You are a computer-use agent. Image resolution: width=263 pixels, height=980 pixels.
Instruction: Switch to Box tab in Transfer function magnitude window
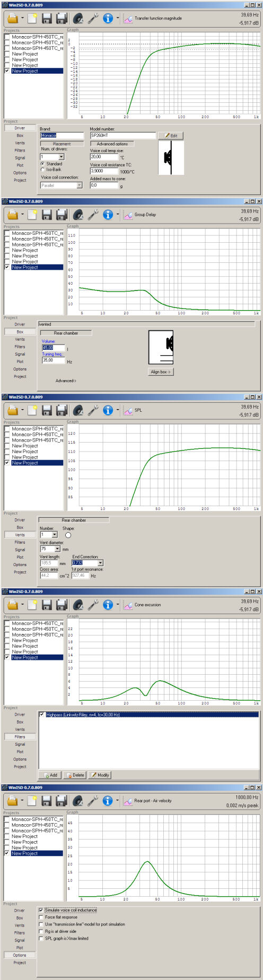click(20, 135)
